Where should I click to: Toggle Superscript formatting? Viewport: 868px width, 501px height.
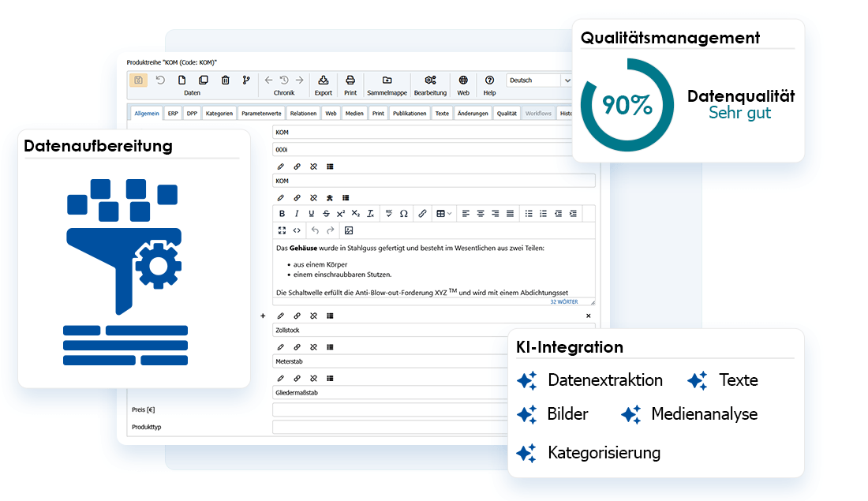[340, 214]
